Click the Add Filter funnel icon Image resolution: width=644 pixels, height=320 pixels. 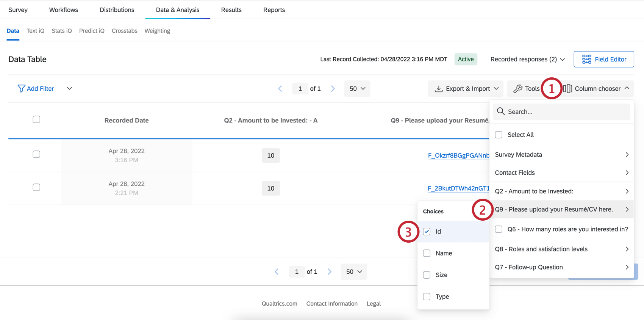(x=21, y=89)
